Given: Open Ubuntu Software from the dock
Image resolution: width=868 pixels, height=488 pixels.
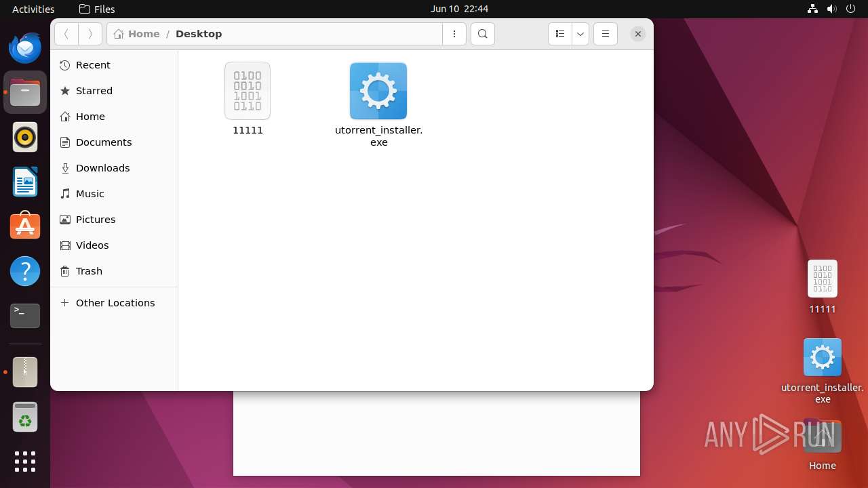Looking at the screenshot, I should (x=25, y=227).
